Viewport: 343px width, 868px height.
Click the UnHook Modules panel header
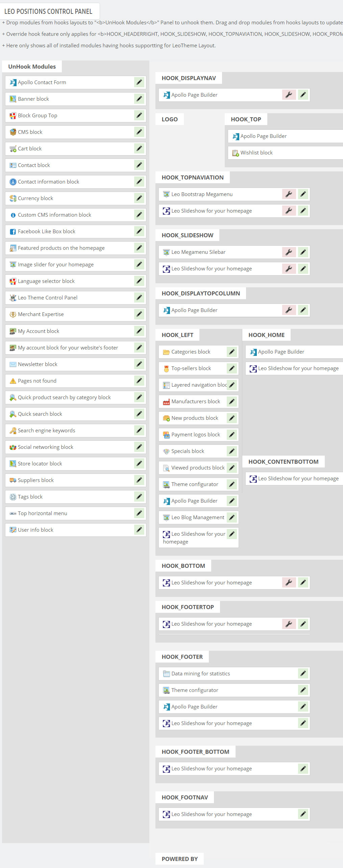pyautogui.click(x=32, y=67)
